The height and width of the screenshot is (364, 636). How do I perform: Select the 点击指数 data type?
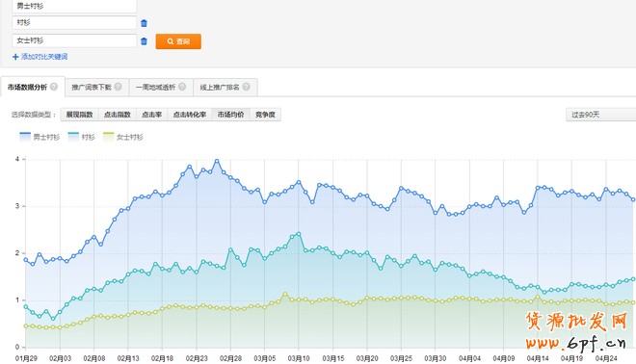pos(118,115)
